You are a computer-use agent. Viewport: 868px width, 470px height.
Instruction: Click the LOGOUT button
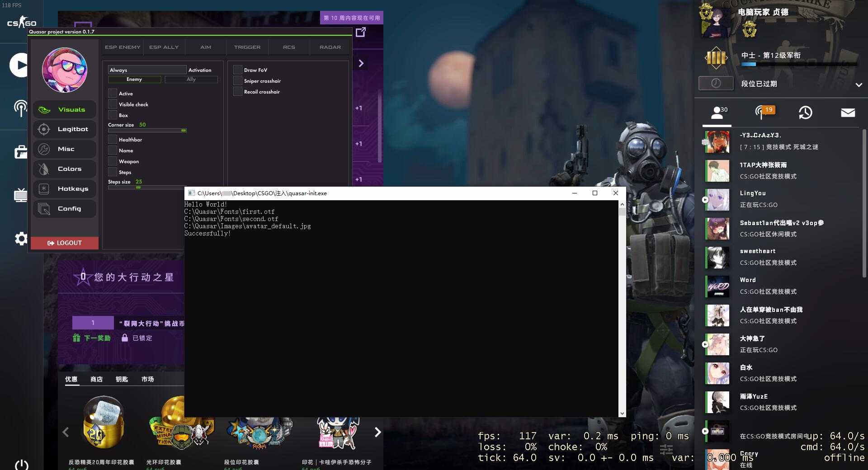click(x=65, y=243)
